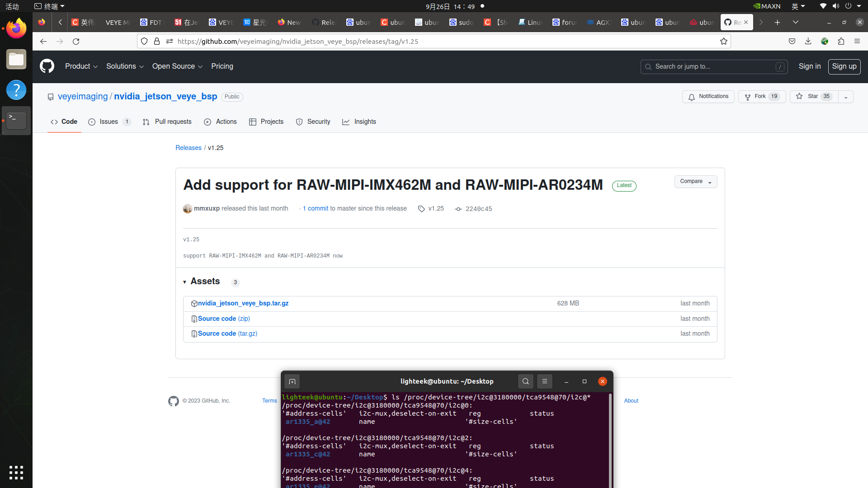Open Projects tab

(266, 122)
